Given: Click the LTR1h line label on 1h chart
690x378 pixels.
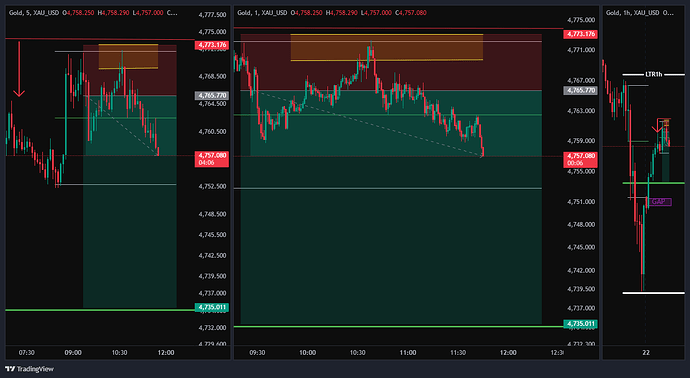Looking at the screenshot, I should [x=653, y=74].
